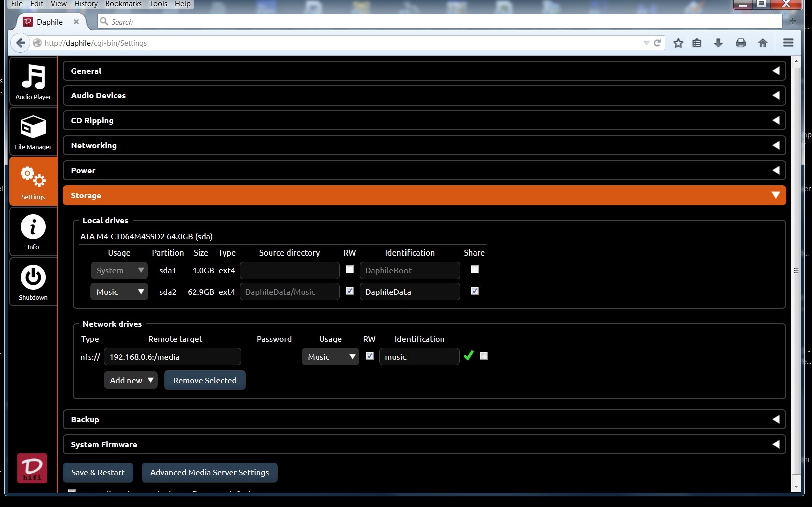This screenshot has height=507, width=812.
Task: Click the Source directory field for sda1
Action: [290, 270]
